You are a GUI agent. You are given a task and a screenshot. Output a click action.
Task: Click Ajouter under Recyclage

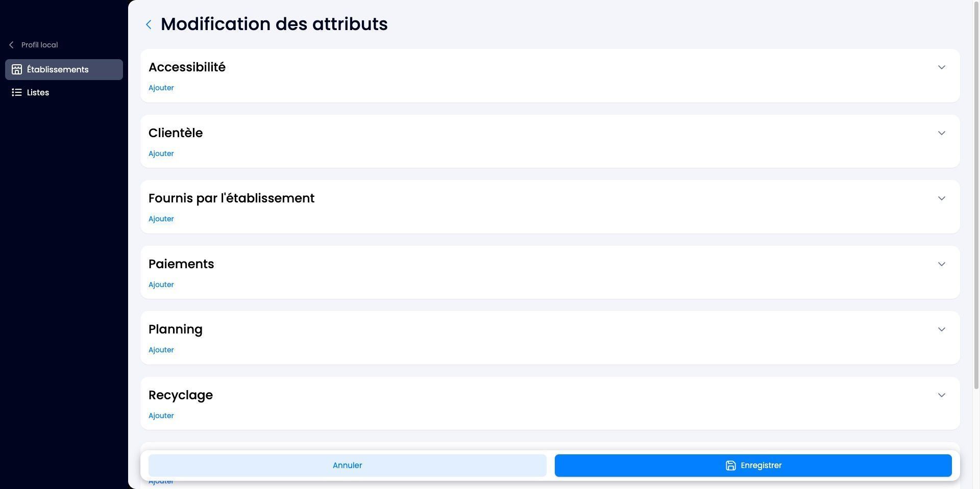[x=161, y=416]
